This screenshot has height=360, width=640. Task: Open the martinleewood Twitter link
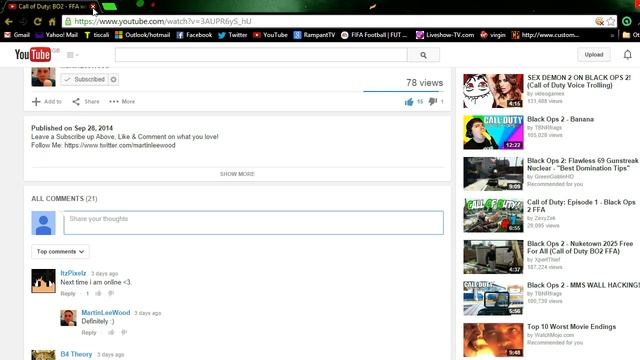tap(120, 145)
